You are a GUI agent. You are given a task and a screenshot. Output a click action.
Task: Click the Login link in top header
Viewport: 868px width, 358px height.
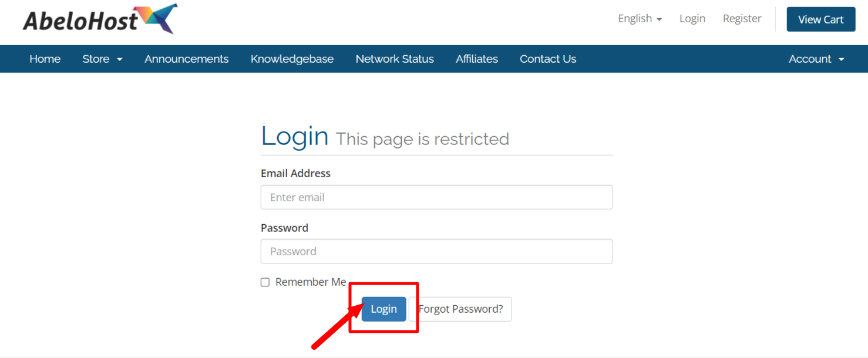coord(692,19)
